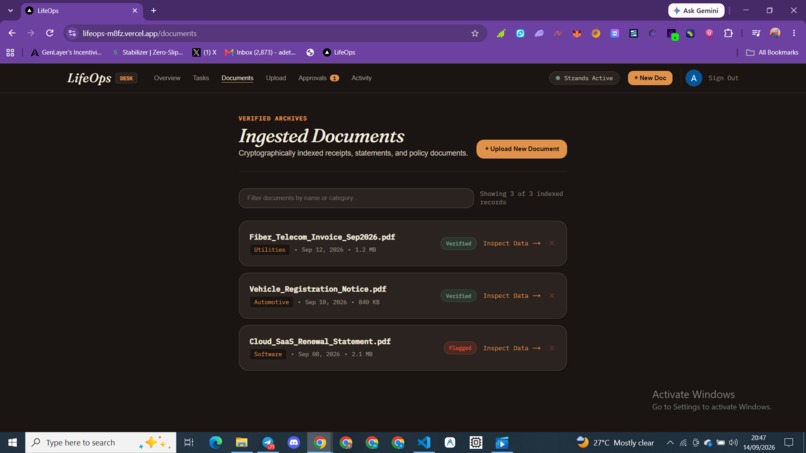Screen dimensions: 806x453
Task: Click the address bar URL
Action: (x=139, y=33)
